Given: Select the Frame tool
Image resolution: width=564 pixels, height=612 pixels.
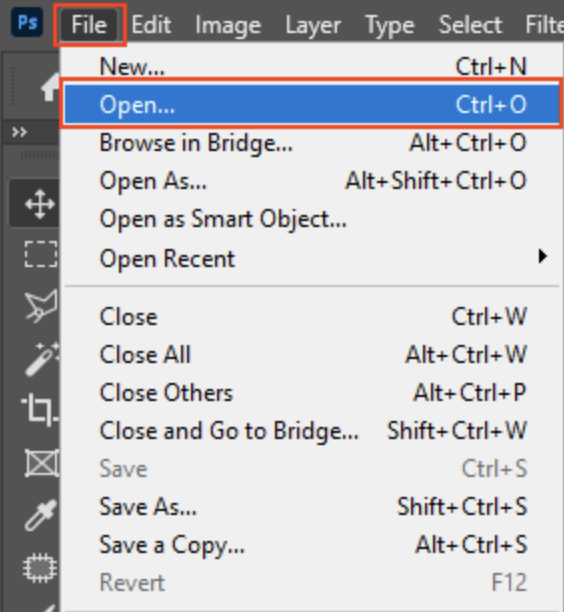Looking at the screenshot, I should pyautogui.click(x=41, y=463).
